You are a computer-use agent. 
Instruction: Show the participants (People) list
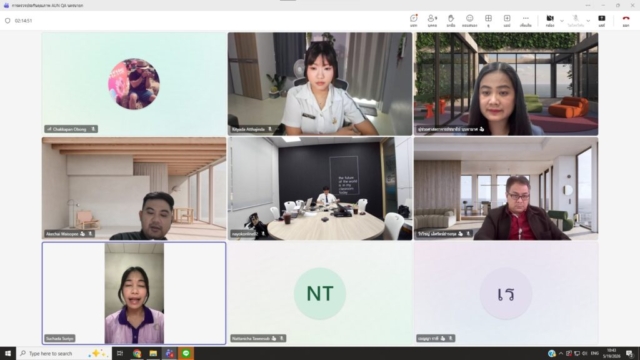(432, 20)
